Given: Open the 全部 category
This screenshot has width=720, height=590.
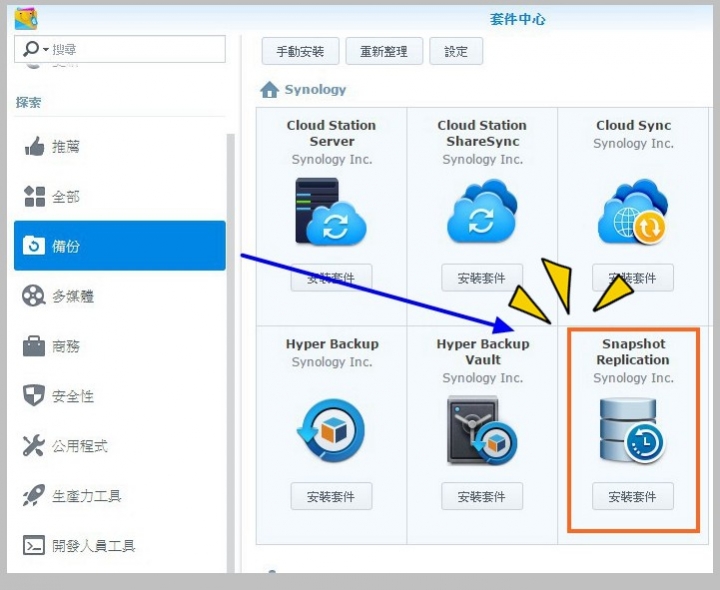Looking at the screenshot, I should tap(120, 197).
